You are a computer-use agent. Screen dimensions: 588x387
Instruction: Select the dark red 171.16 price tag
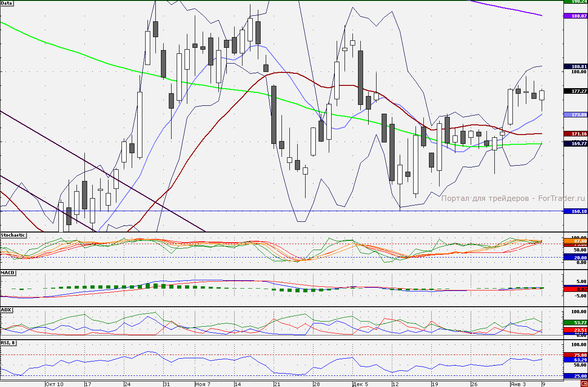point(575,134)
